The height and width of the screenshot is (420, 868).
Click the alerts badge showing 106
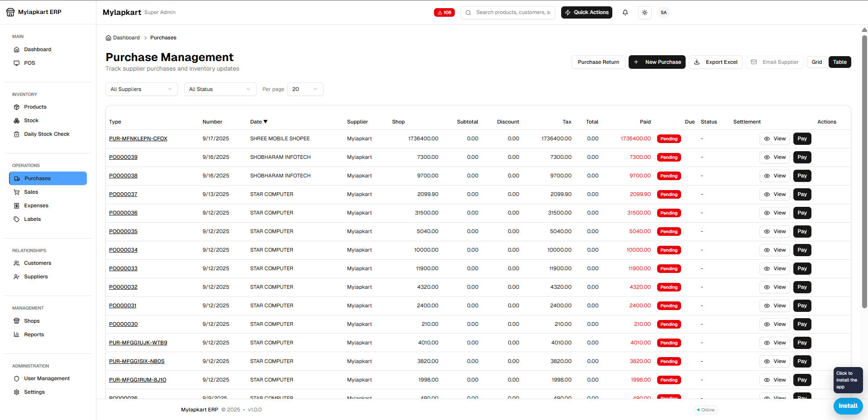pyautogui.click(x=444, y=12)
